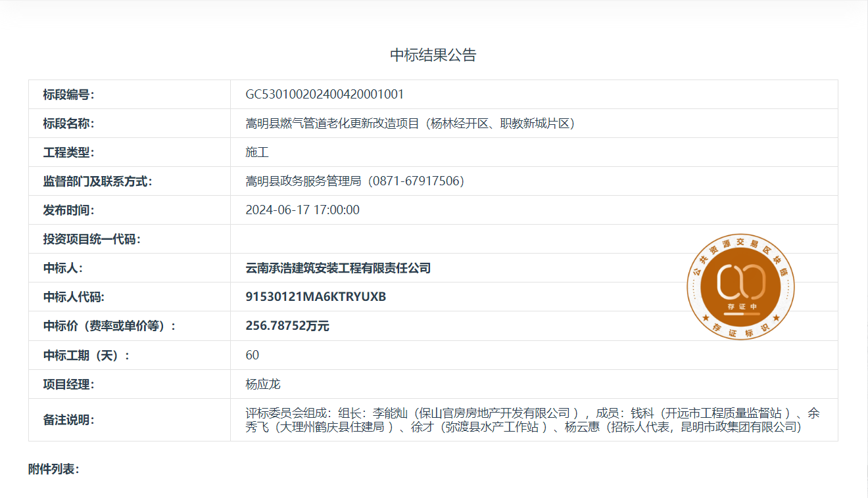Click the winning price 256.78752万元
This screenshot has width=868, height=498.
coord(287,326)
